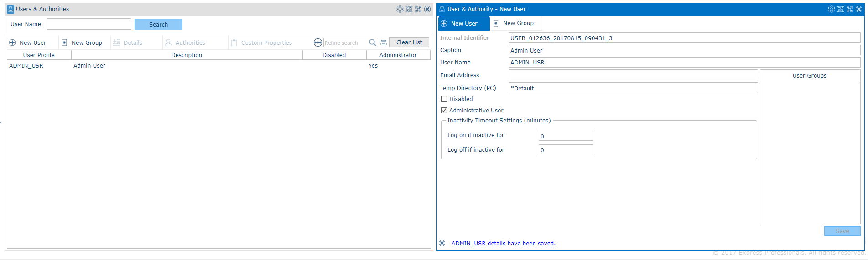Sort by Disabled column header

click(x=334, y=55)
